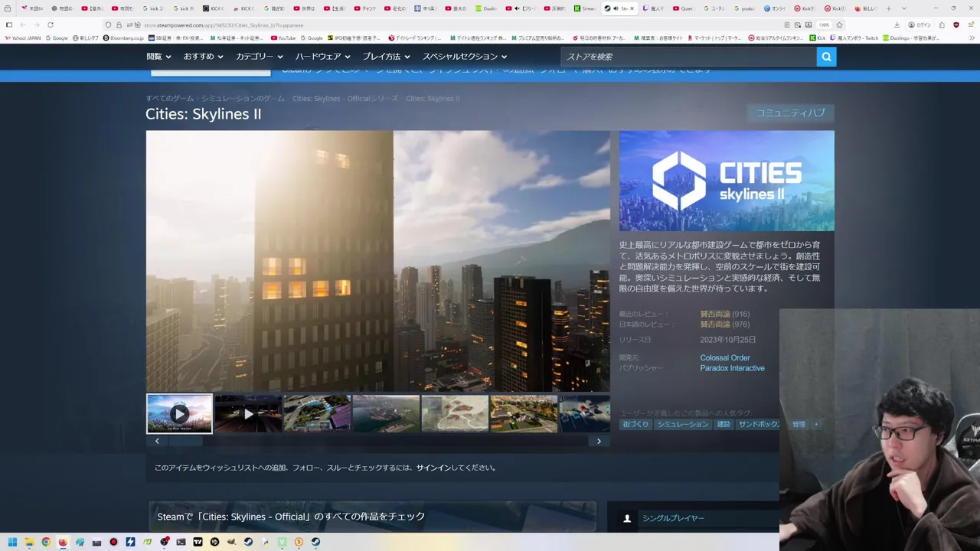Viewport: 980px width, 551px height.
Task: Select the サンドボックス tag
Action: pos(757,424)
